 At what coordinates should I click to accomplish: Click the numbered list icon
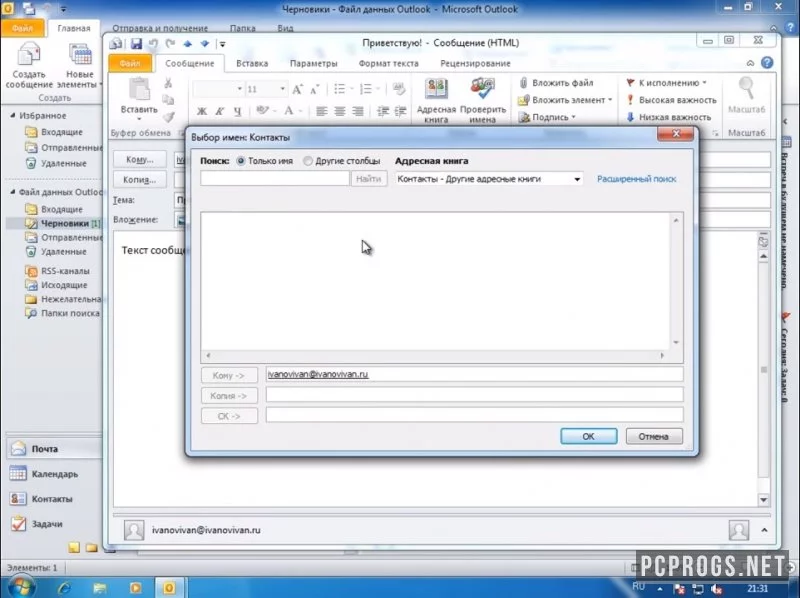366,89
